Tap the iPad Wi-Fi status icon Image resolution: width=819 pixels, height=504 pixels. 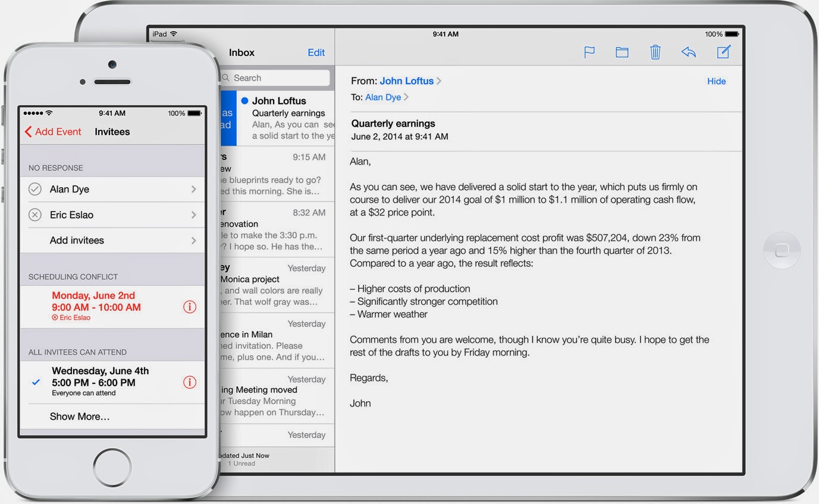pyautogui.click(x=174, y=34)
